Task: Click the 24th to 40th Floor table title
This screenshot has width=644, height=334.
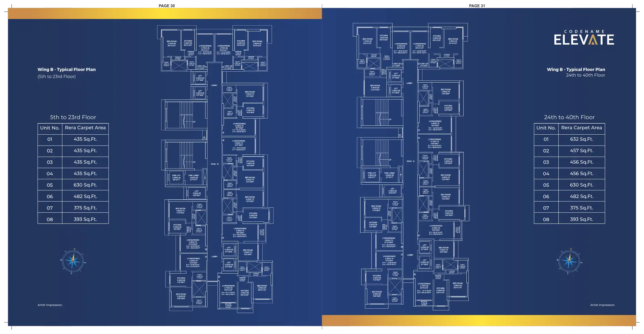Action: click(569, 117)
